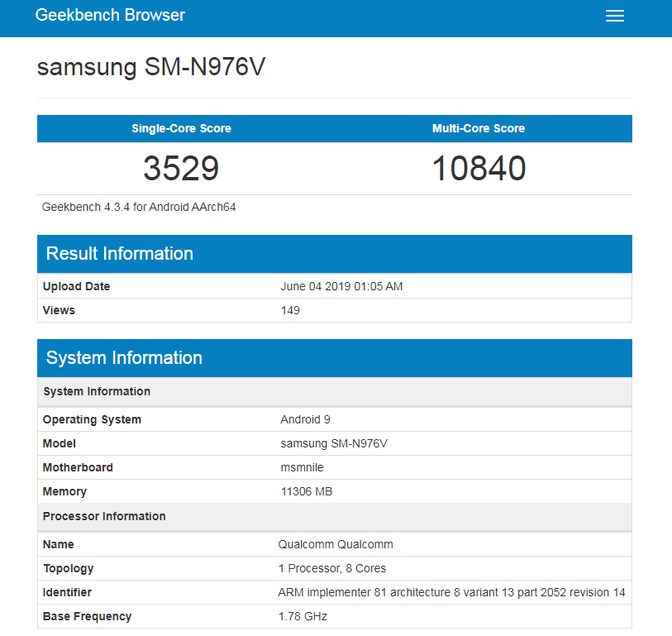Select Qualcomm Qualcomm processor name
The height and width of the screenshot is (636, 672).
click(336, 544)
